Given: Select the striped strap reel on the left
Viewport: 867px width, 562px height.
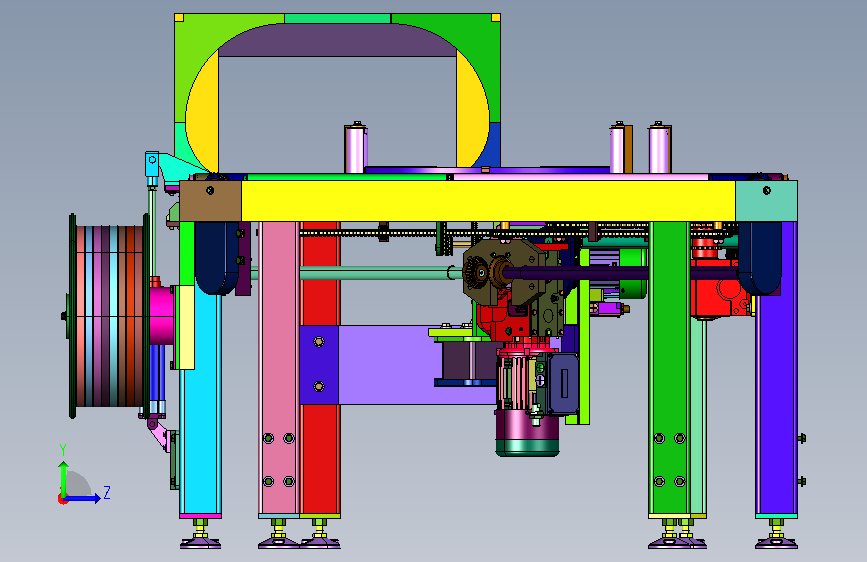Looking at the screenshot, I should (108, 316).
